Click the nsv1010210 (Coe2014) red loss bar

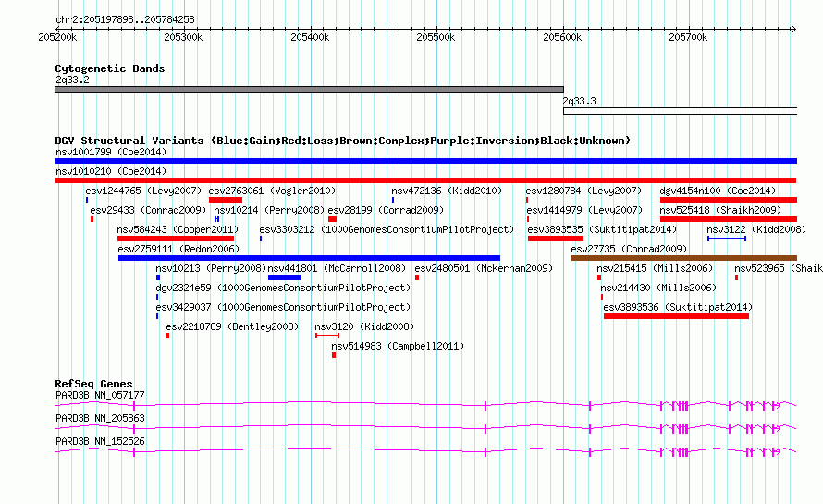pyautogui.click(x=425, y=180)
